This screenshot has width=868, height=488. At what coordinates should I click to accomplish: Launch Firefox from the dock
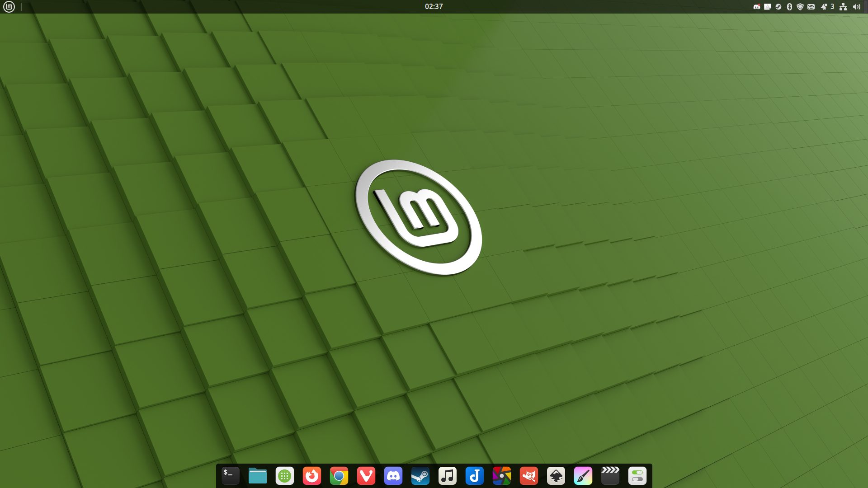[x=311, y=476]
